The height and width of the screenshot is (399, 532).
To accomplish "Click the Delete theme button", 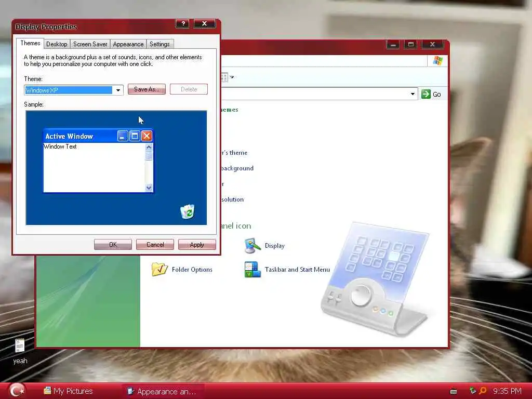I will coord(189,89).
